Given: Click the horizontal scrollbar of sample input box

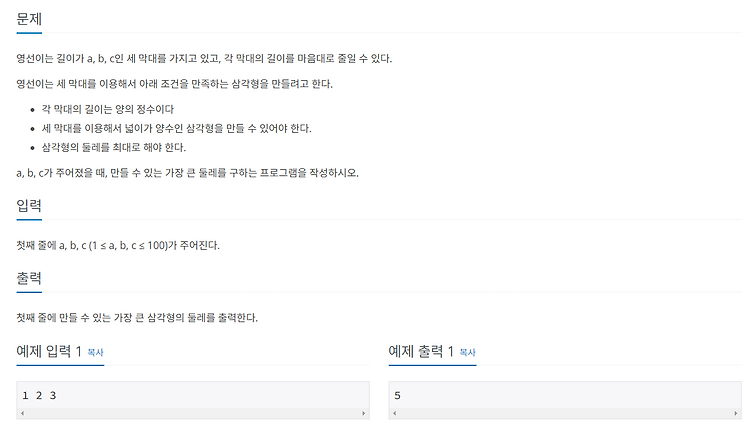Looking at the screenshot, I should pyautogui.click(x=193, y=413).
